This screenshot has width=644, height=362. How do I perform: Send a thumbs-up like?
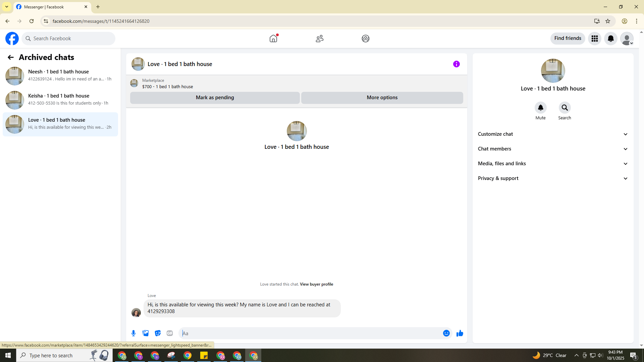[x=460, y=333]
